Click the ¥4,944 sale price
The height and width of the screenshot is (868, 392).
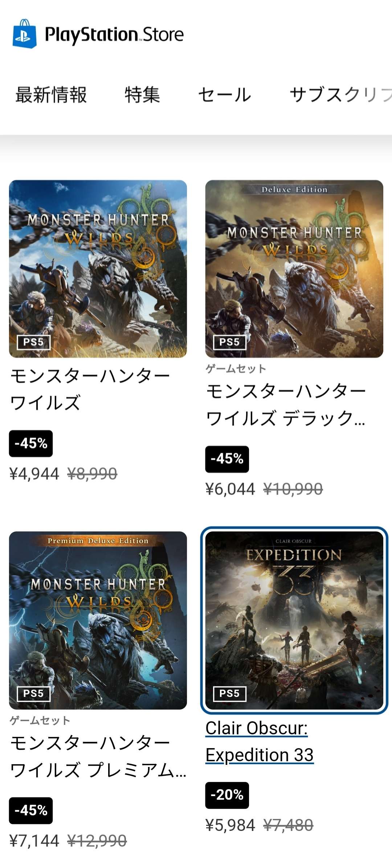(34, 474)
